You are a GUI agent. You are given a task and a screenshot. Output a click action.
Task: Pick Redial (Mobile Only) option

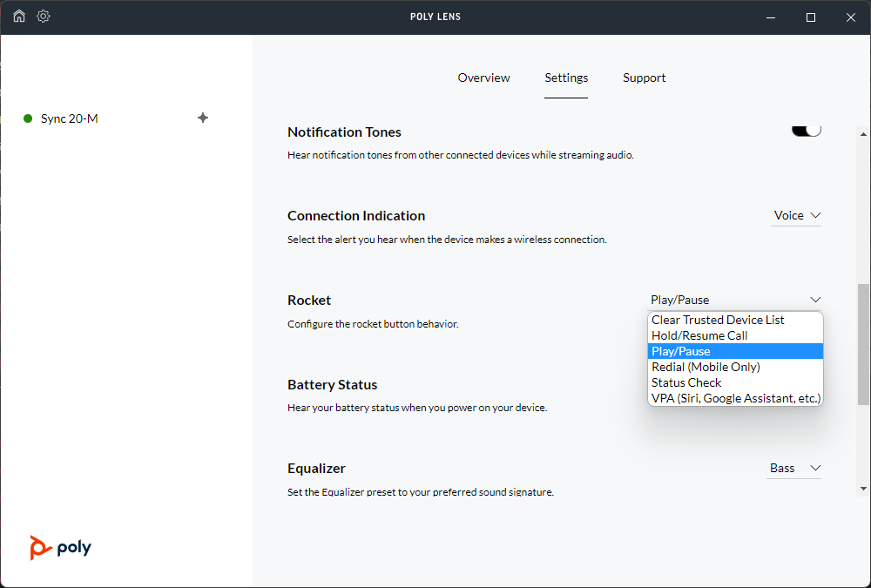pos(706,367)
